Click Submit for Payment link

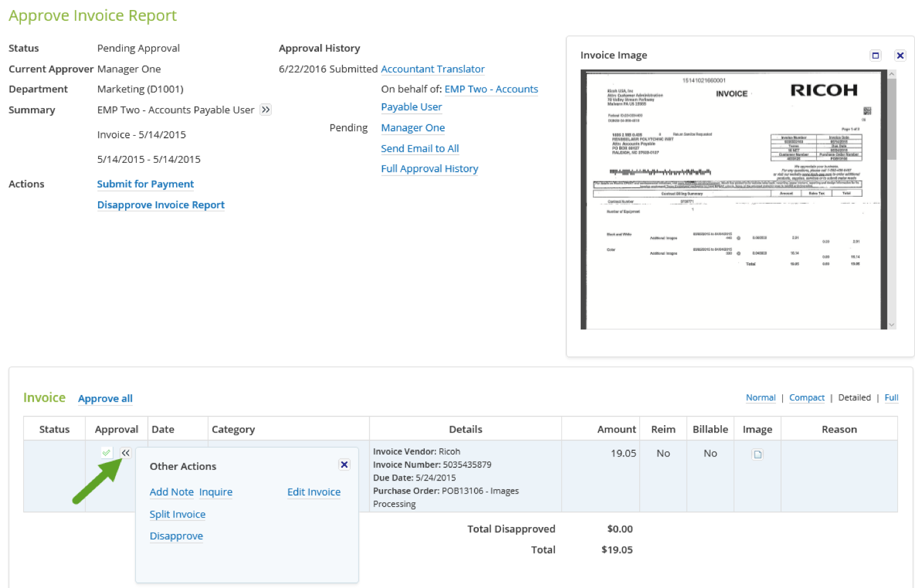(145, 184)
